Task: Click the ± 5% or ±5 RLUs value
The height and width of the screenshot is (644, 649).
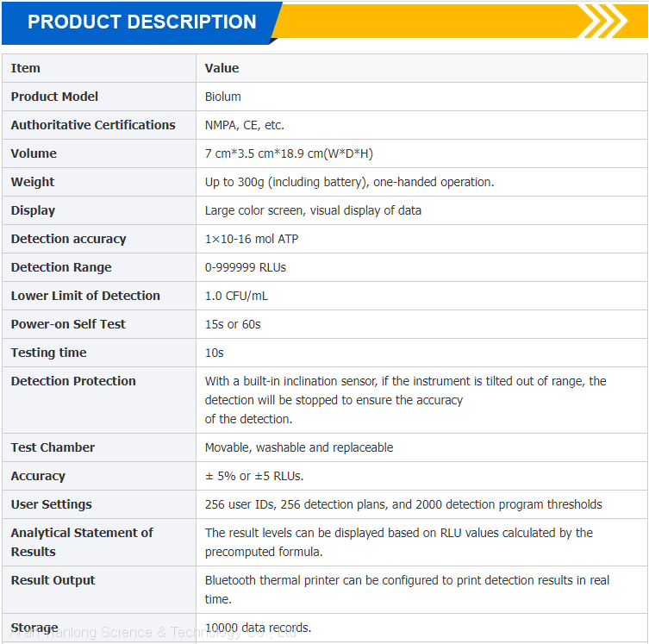Action: (254, 476)
